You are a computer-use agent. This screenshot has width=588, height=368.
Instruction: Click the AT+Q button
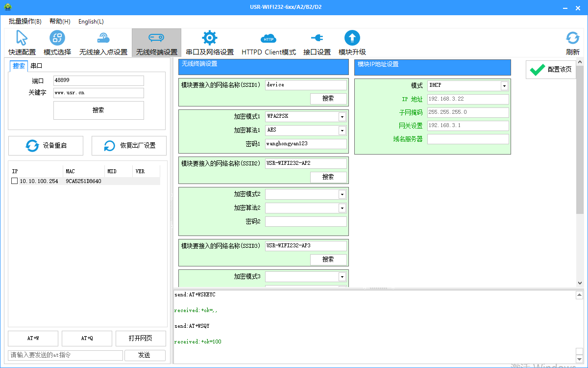pos(87,339)
